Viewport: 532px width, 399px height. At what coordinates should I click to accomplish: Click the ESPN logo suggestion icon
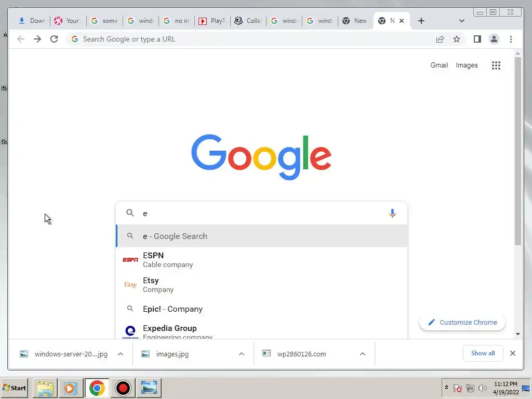click(x=130, y=260)
